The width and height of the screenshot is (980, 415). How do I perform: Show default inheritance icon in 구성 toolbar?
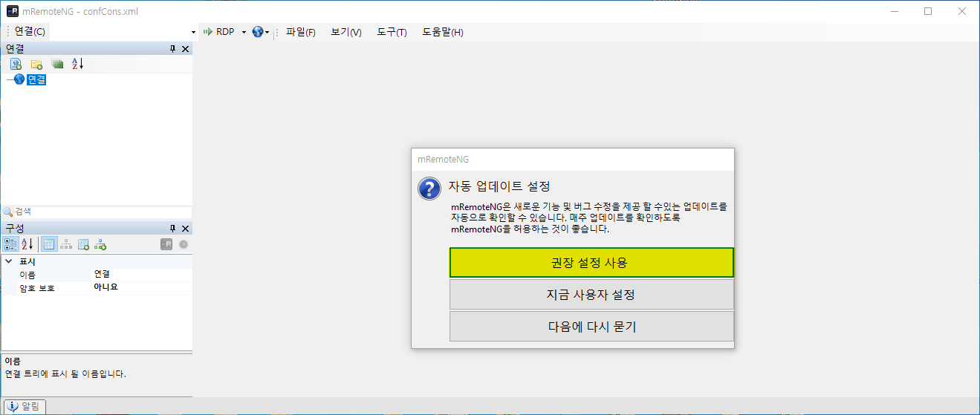pyautogui.click(x=100, y=244)
